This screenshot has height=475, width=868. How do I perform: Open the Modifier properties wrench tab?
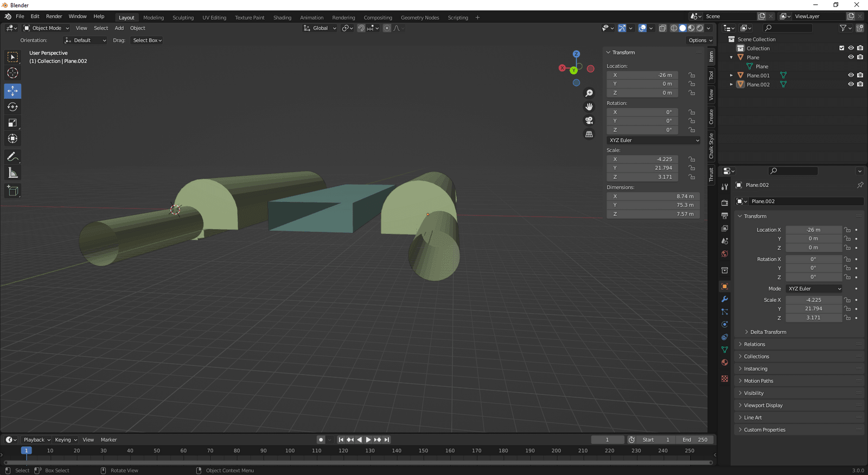point(724,299)
